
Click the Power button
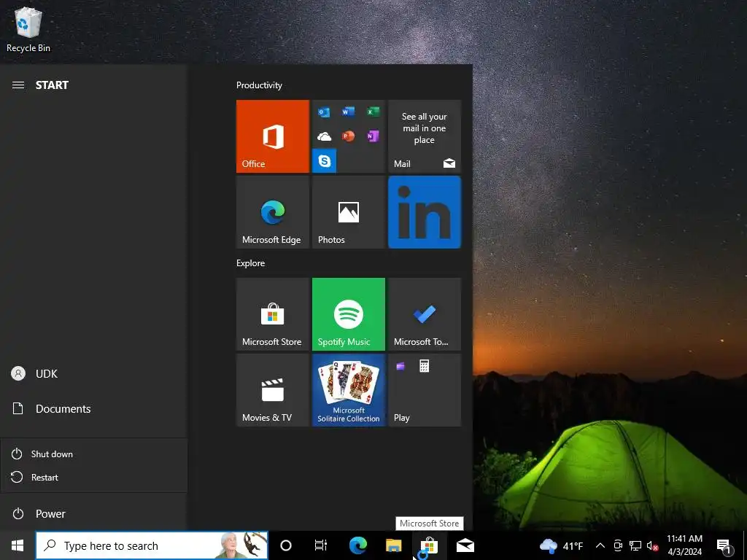click(x=94, y=514)
